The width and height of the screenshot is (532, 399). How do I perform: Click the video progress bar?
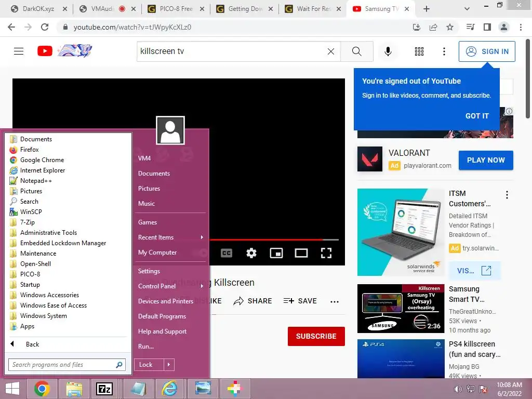coord(274,240)
